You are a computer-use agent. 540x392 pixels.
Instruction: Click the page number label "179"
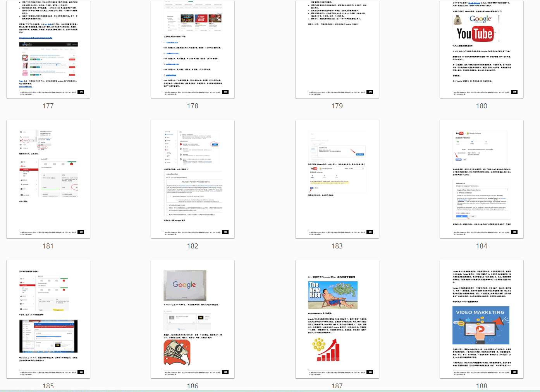(x=337, y=106)
